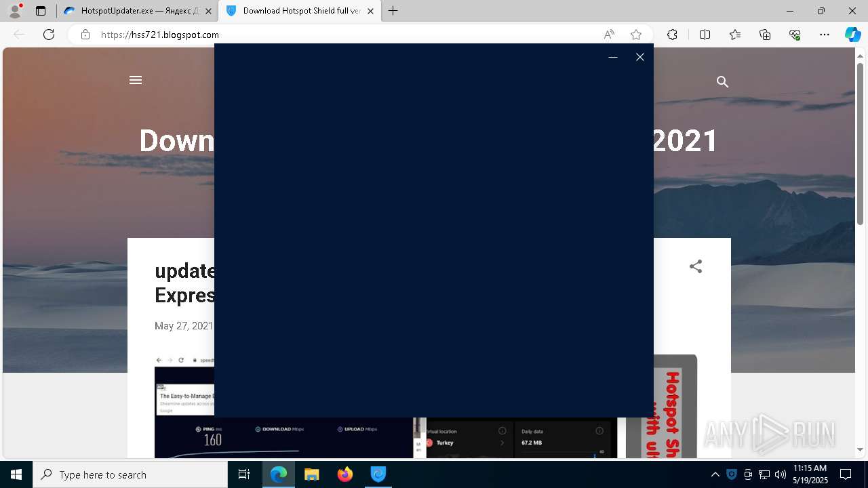Screen dimensions: 868x488
Task: Close the HotspotUpdater.exe tab
Action: pos(208,11)
